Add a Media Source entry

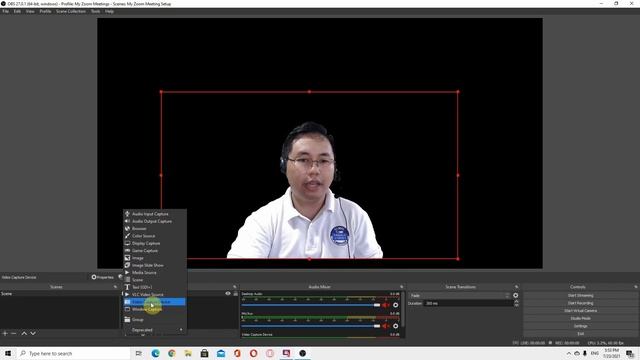(155, 273)
